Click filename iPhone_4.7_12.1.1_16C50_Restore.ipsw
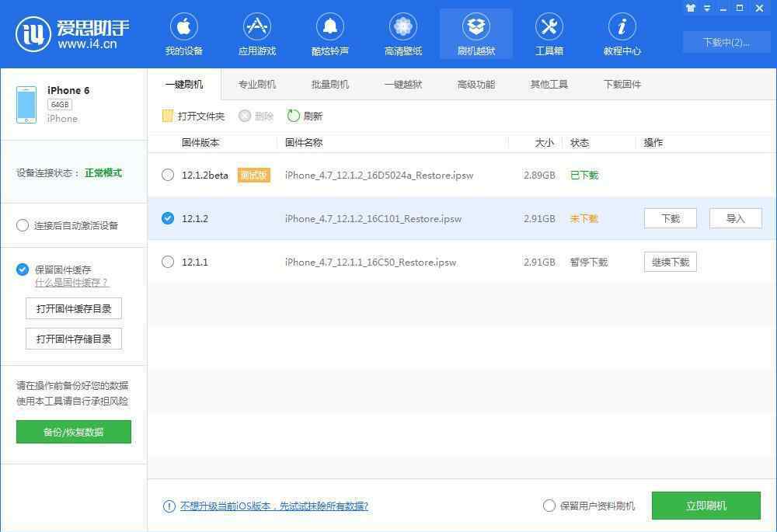 point(371,263)
